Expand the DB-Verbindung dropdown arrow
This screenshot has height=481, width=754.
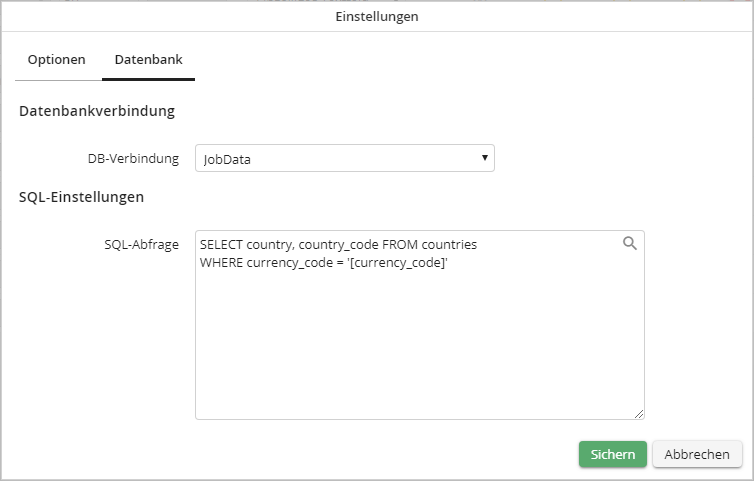coord(484,158)
